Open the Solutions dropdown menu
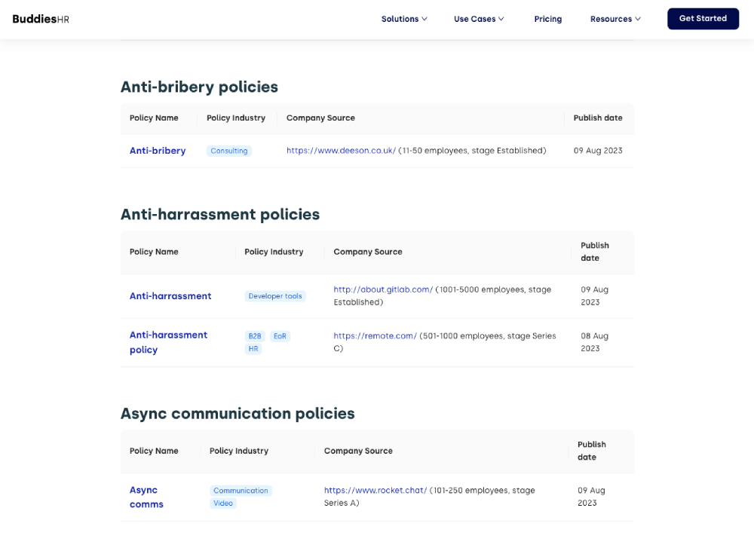The width and height of the screenshot is (754, 560). coord(404,19)
